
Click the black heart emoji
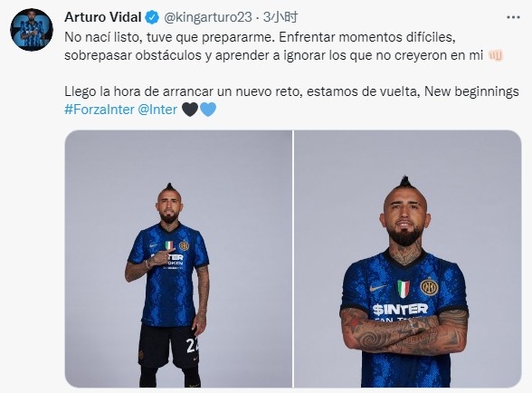190,110
